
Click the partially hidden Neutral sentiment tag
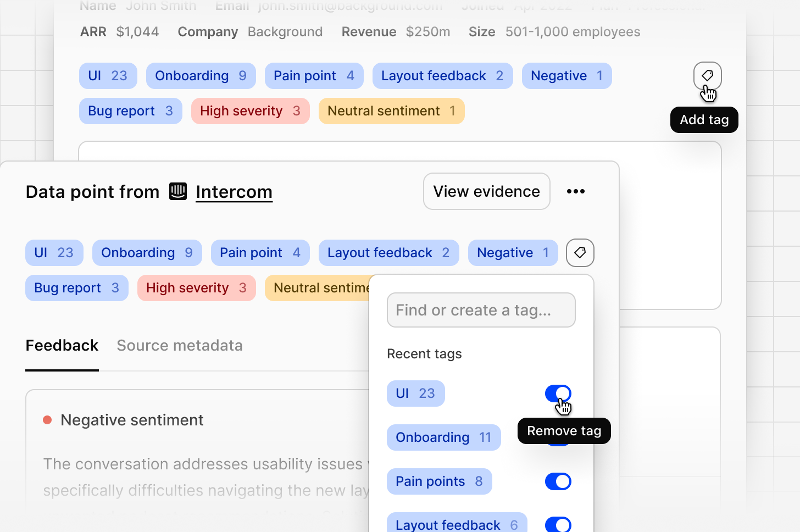[x=317, y=288]
